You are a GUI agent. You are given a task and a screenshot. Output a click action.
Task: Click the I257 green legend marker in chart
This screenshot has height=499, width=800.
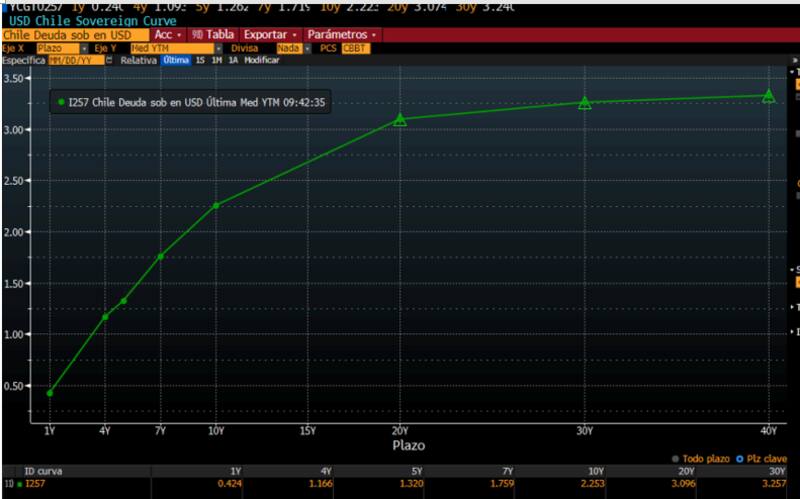click(62, 102)
